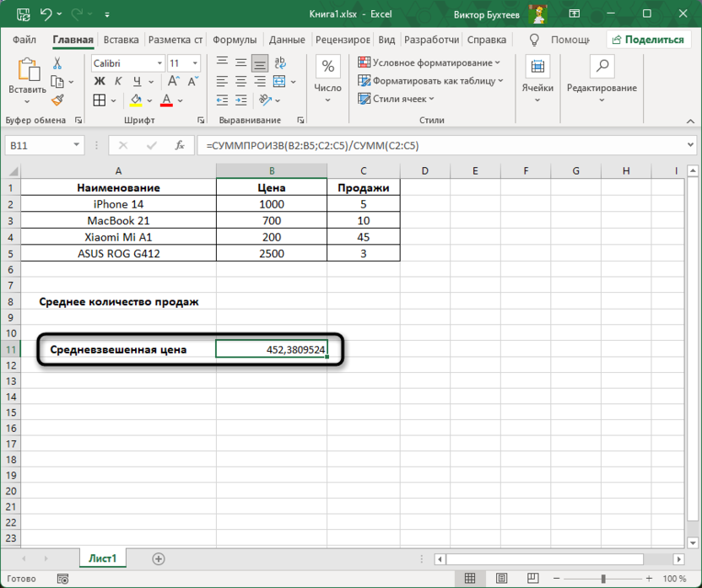
Task: Open Ячейки cells button
Action: [537, 79]
